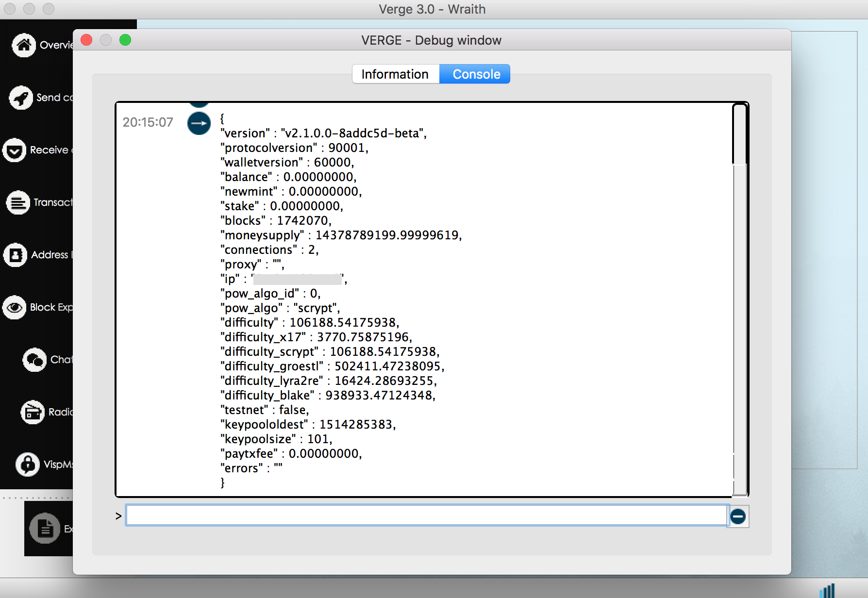Click the "difficulty_x17" value line
The image size is (868, 598).
tap(317, 337)
